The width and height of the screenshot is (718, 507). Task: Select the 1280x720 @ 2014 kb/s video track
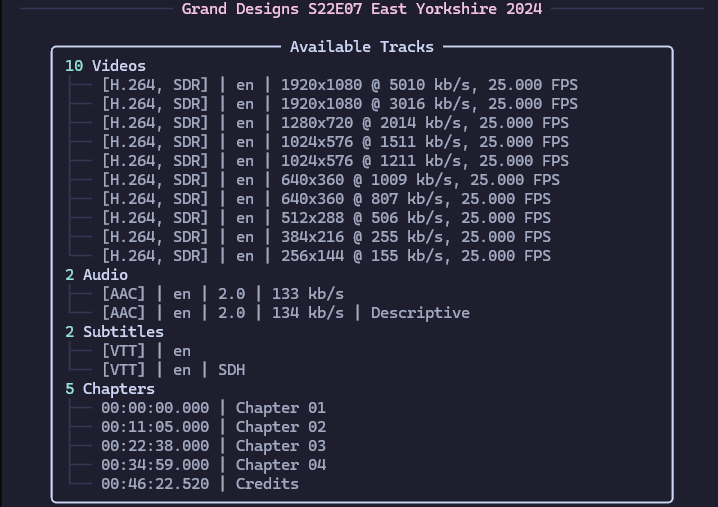pos(335,123)
